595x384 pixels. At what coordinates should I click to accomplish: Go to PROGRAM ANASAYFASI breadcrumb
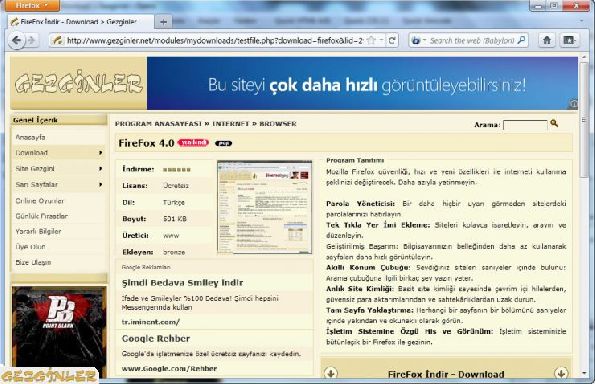[158, 124]
